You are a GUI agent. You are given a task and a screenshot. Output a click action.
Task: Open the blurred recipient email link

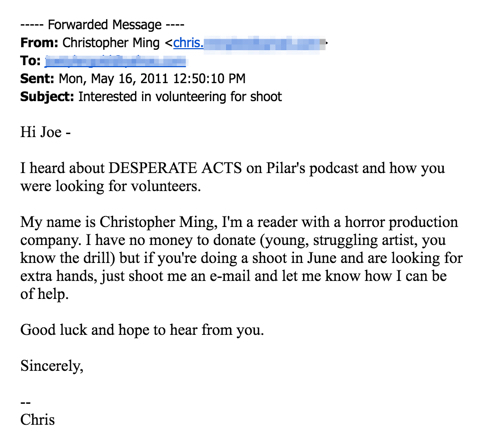coord(115,61)
